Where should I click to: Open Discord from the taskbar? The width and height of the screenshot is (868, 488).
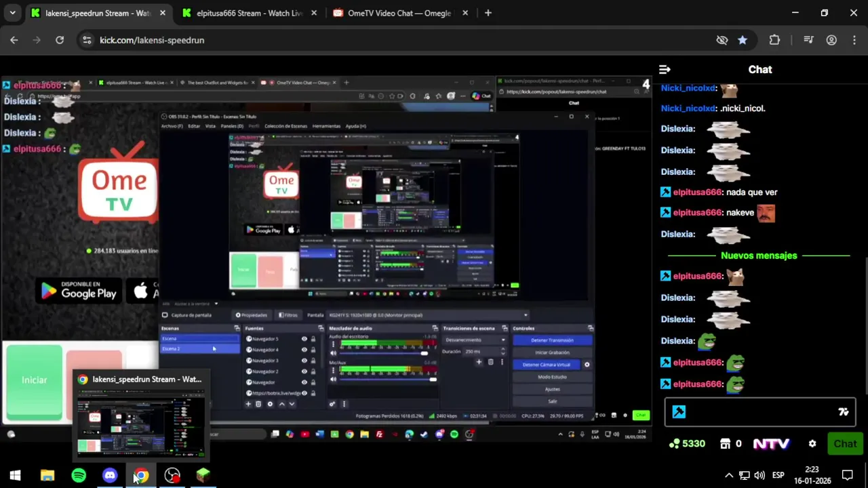coord(110,475)
